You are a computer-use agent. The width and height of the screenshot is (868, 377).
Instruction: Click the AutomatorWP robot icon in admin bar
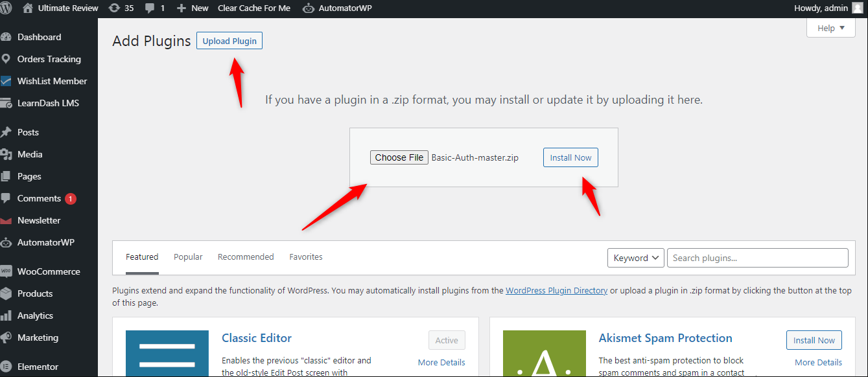pyautogui.click(x=309, y=8)
